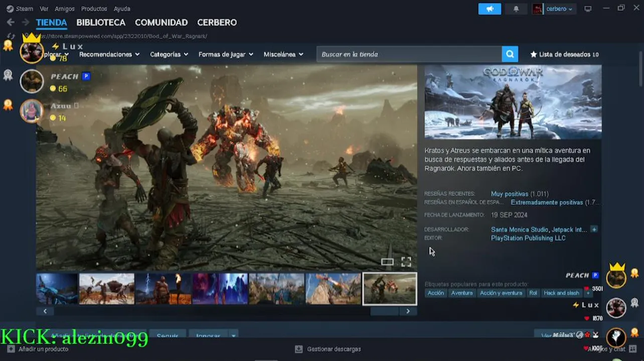Image resolution: width=644 pixels, height=361 pixels.
Task: Select the Acción y aventura tag
Action: [x=501, y=293]
